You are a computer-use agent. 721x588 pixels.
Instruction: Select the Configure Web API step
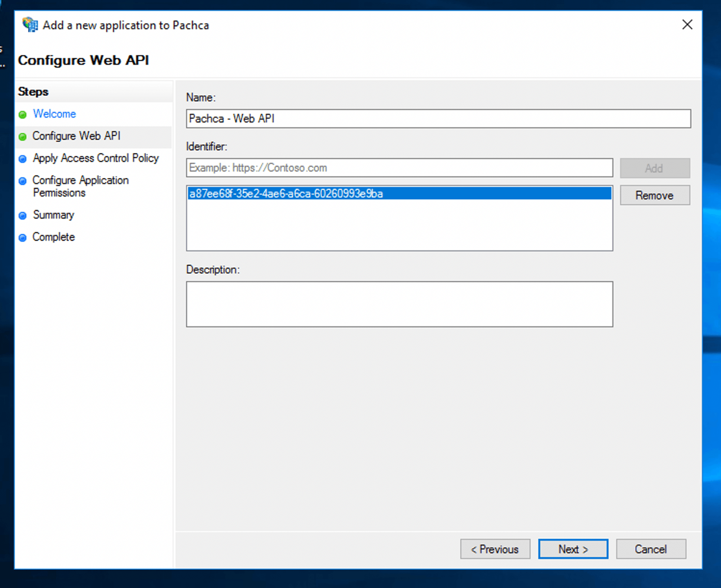(76, 136)
